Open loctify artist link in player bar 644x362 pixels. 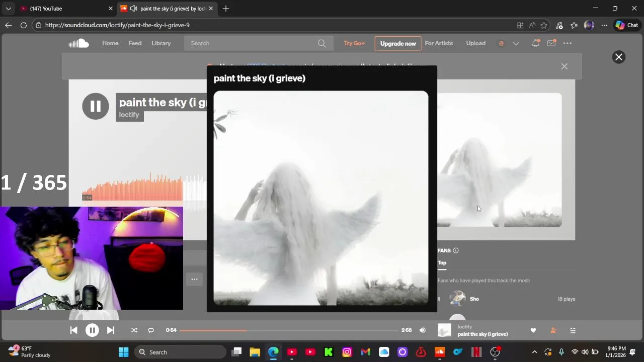pos(465,327)
